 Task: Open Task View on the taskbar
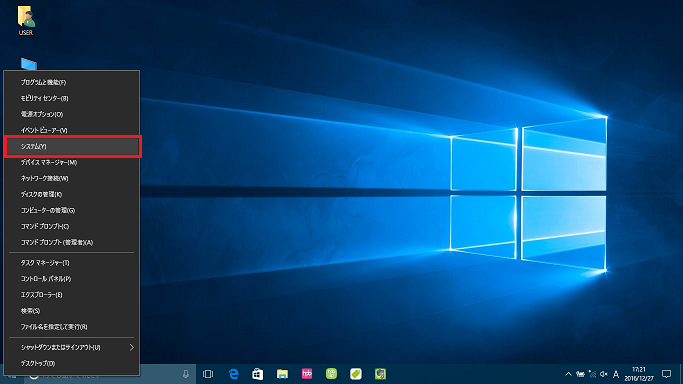208,374
